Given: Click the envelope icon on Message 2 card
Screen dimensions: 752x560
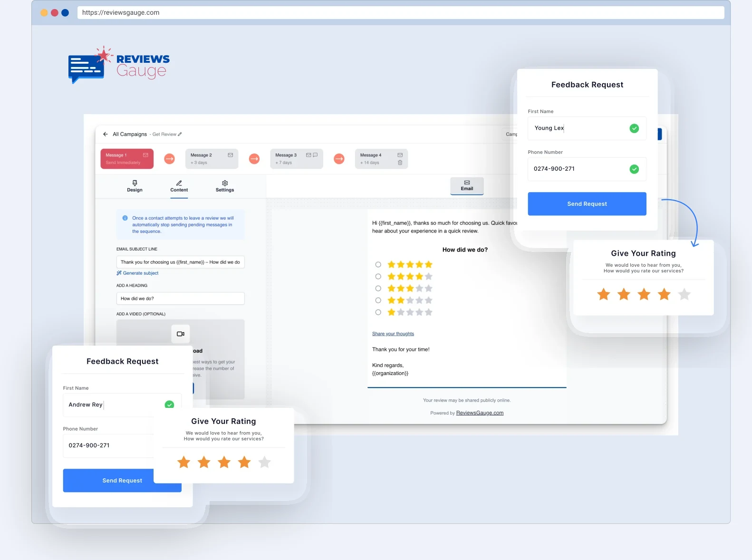Looking at the screenshot, I should (x=231, y=155).
